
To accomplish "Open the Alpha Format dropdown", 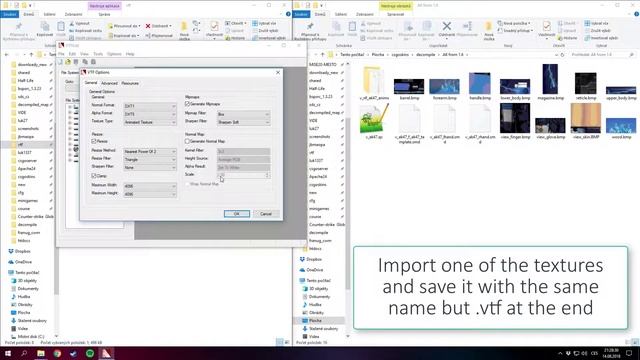I will click(x=150, y=114).
